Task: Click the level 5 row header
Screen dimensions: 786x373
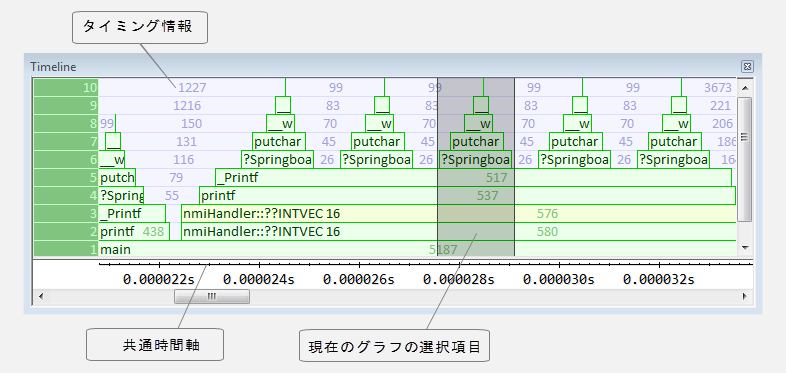Action: 66,177
